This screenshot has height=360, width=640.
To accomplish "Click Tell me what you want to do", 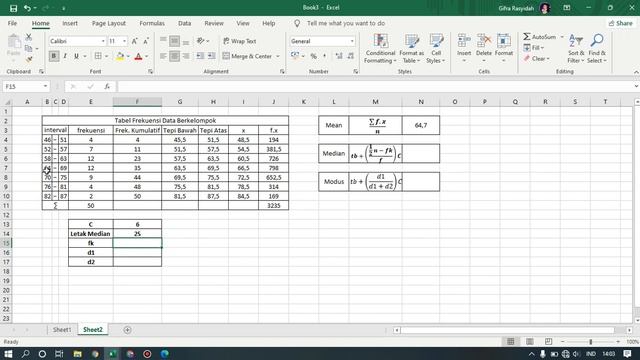I will [x=346, y=23].
